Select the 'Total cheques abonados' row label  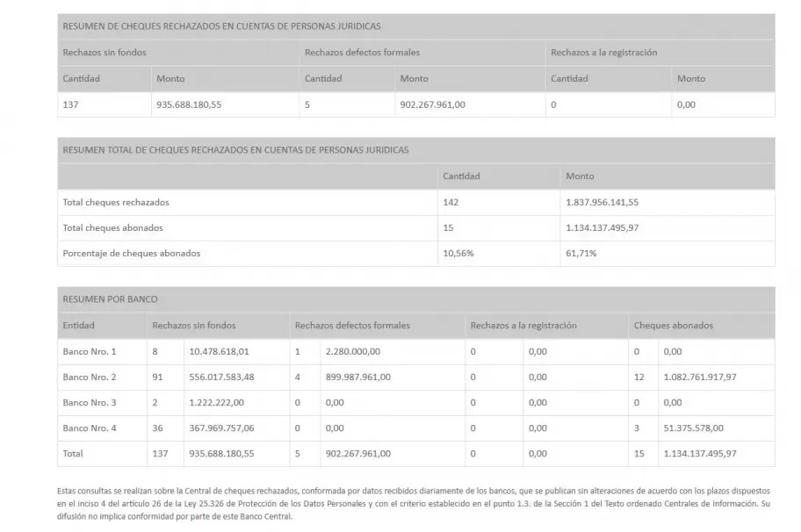pyautogui.click(x=113, y=227)
